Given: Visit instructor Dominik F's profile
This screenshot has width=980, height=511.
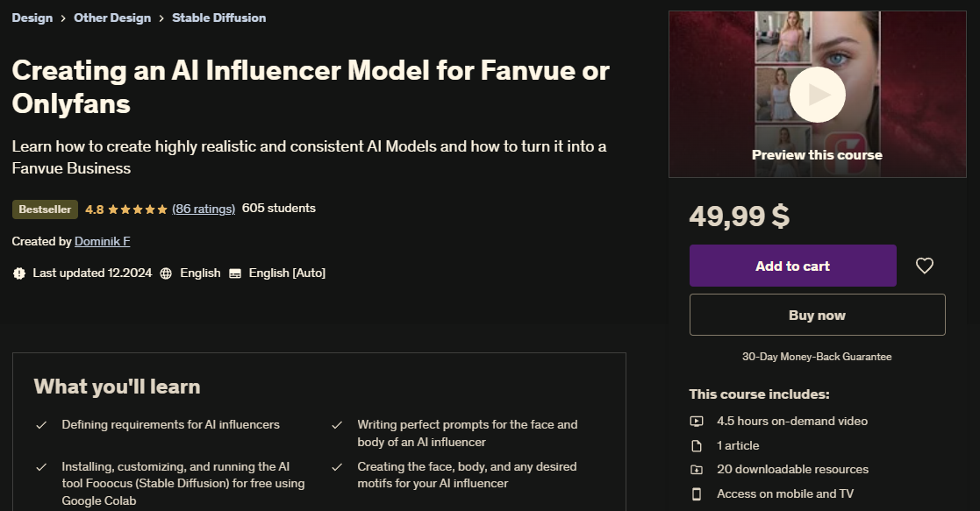Looking at the screenshot, I should 102,241.
